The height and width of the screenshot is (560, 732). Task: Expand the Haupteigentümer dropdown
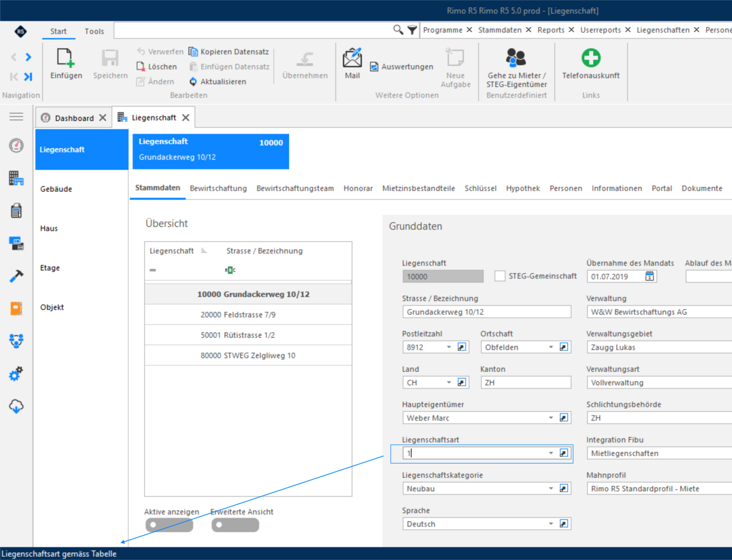(x=551, y=418)
